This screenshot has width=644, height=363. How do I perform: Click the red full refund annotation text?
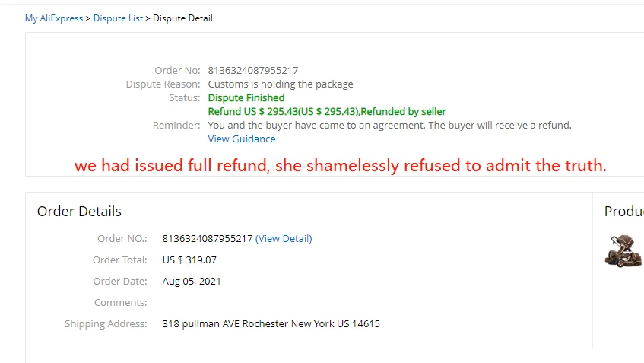pyautogui.click(x=341, y=166)
